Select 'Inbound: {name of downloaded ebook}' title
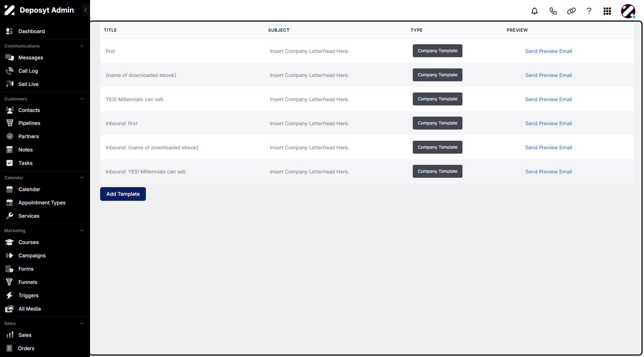Screen dimensions: 644x357 (x=152, y=148)
